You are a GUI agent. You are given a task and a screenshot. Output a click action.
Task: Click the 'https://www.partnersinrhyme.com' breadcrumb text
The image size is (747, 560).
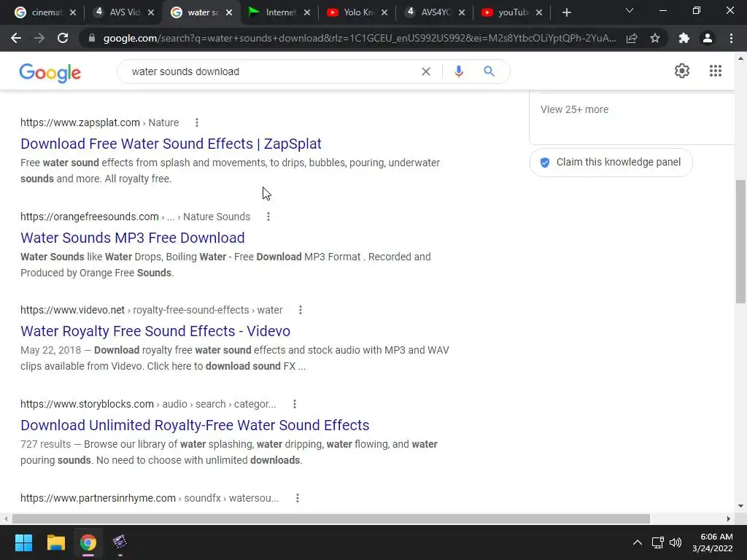pos(98,498)
